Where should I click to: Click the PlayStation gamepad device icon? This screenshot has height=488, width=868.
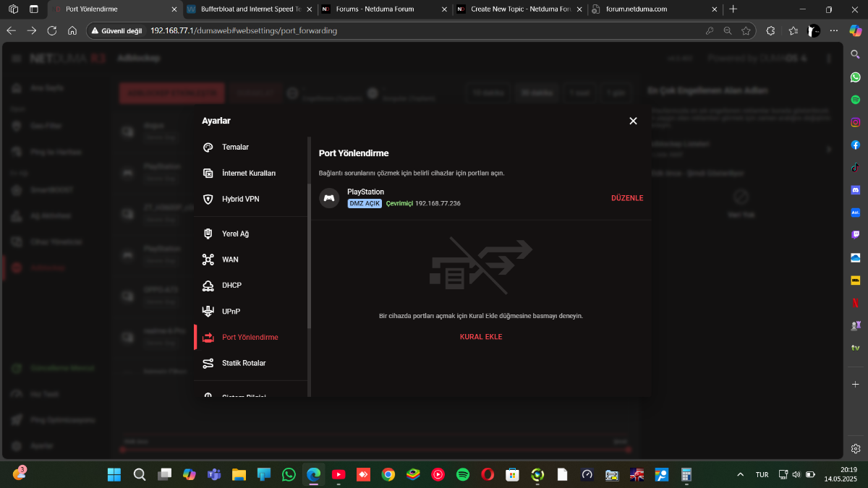pos(329,198)
